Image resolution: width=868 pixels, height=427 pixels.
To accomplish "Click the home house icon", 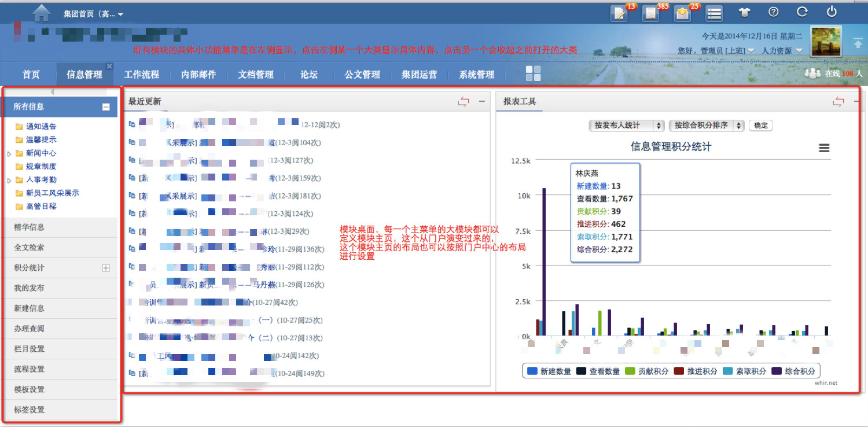I will [x=42, y=13].
